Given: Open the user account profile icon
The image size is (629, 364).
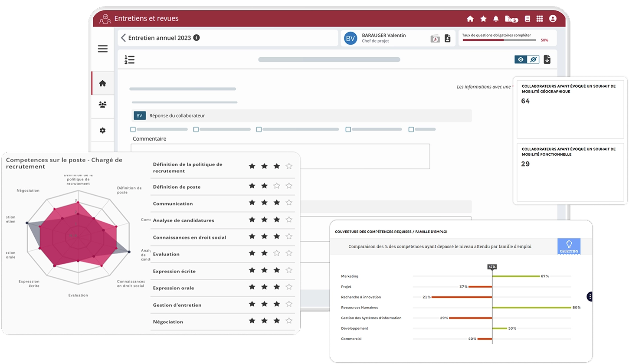Looking at the screenshot, I should [553, 19].
